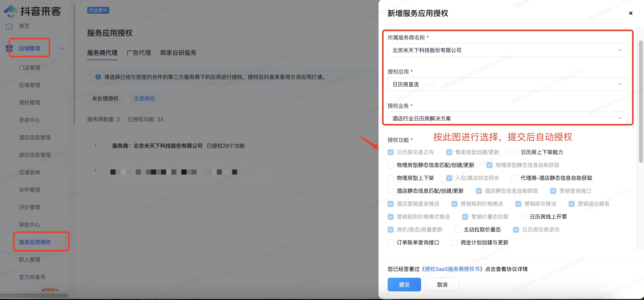Screen dimensions: 644x300
Task: Toggle 房价/房态/房量更新 checkbox
Action: pos(391,230)
